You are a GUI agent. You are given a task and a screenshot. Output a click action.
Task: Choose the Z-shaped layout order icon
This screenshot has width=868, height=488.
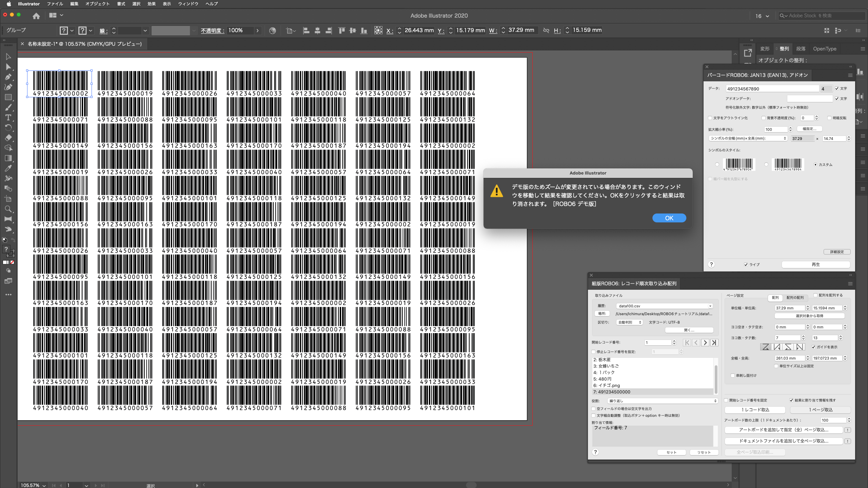(766, 347)
